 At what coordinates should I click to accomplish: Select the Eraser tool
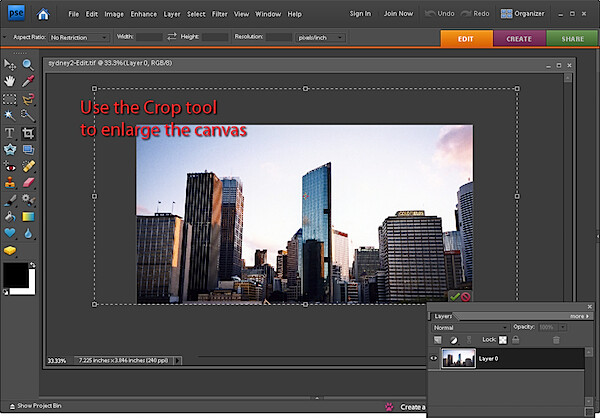pos(28,182)
